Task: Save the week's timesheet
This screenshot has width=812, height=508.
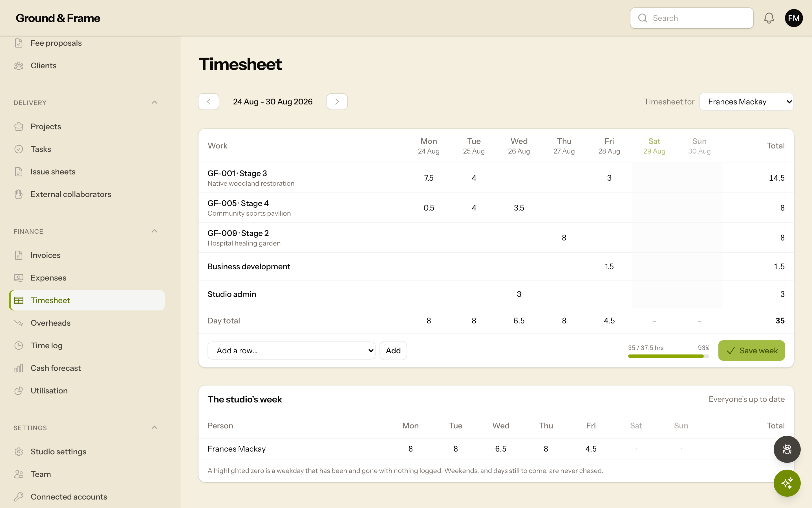Action: 751,351
